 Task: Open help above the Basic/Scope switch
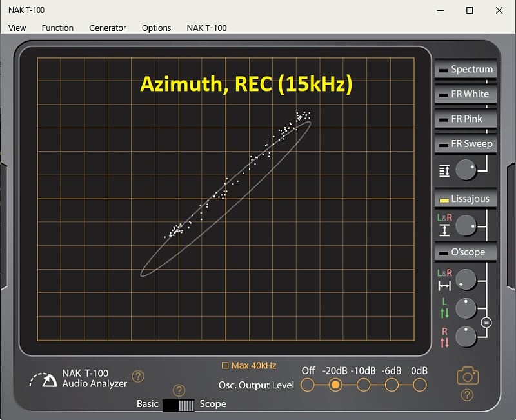point(179,390)
